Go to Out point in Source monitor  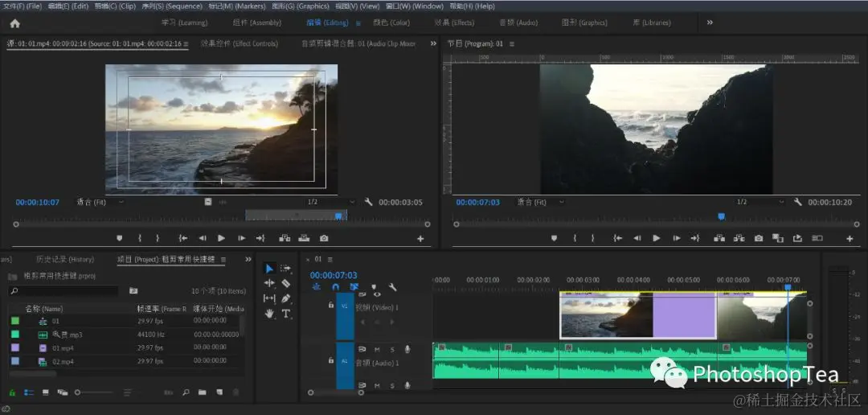tap(260, 238)
